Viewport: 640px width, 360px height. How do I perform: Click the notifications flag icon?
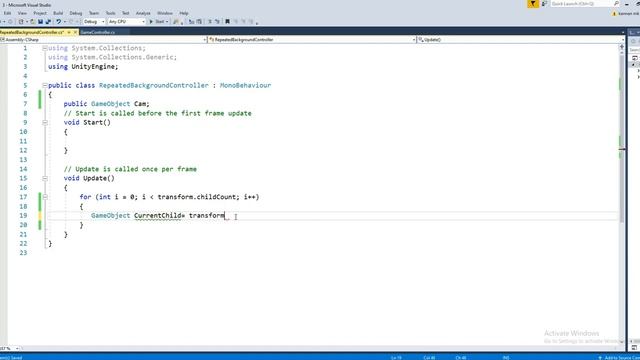(x=533, y=4)
